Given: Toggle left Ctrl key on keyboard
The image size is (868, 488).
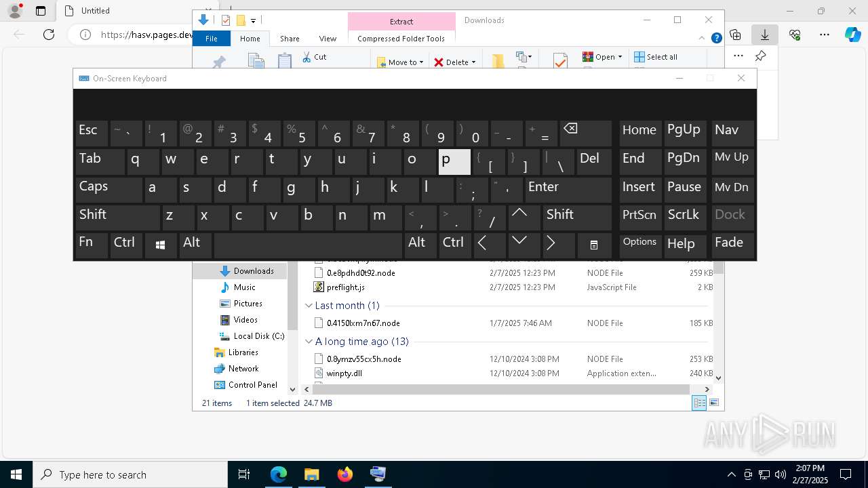Looking at the screenshot, I should click(x=126, y=245).
